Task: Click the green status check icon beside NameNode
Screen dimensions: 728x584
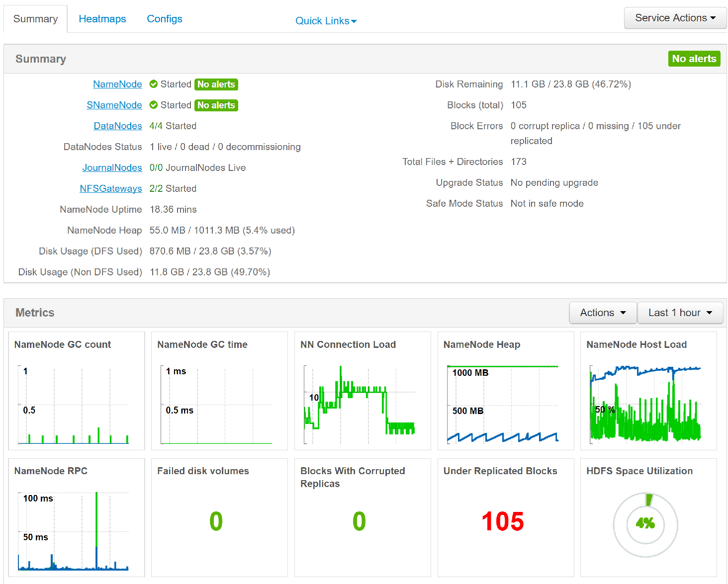Action: coord(153,84)
